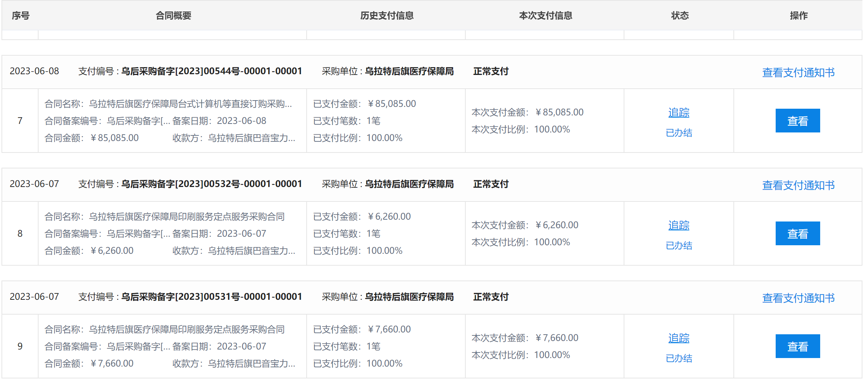The image size is (868, 384).
Task: Click the 序号 column header
Action: pyautogui.click(x=21, y=16)
